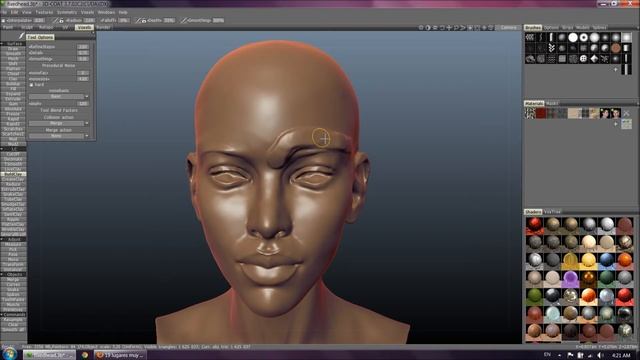
Task: Apply the blue shader sphere
Action: click(607, 260)
